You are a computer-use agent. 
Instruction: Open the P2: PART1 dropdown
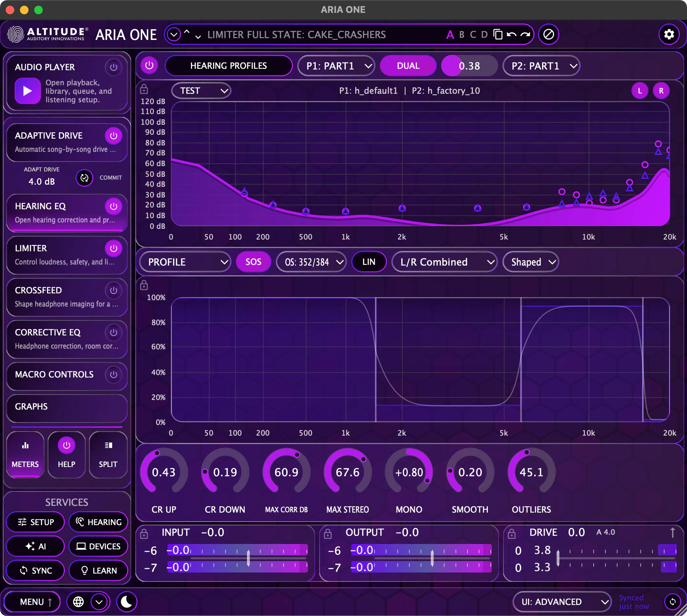click(x=541, y=66)
